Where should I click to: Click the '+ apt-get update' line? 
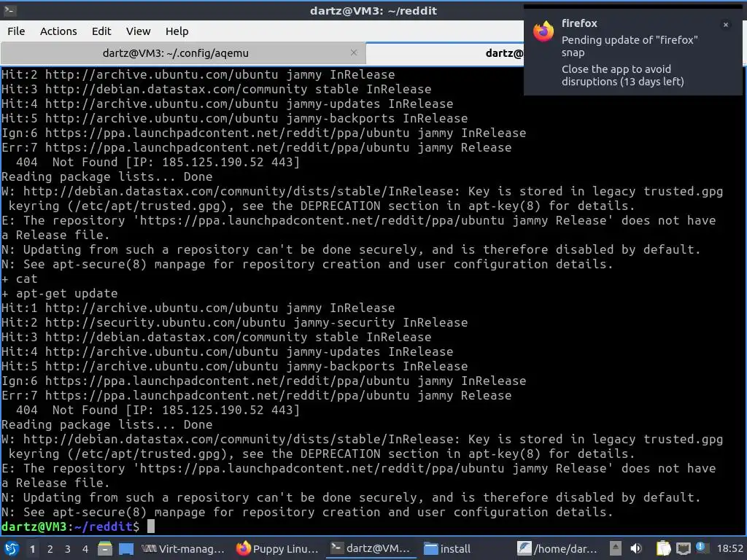pyautogui.click(x=60, y=293)
